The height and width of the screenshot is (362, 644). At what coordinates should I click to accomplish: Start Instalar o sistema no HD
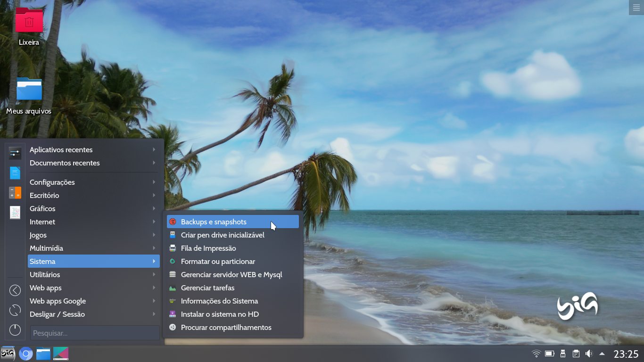coord(233,314)
